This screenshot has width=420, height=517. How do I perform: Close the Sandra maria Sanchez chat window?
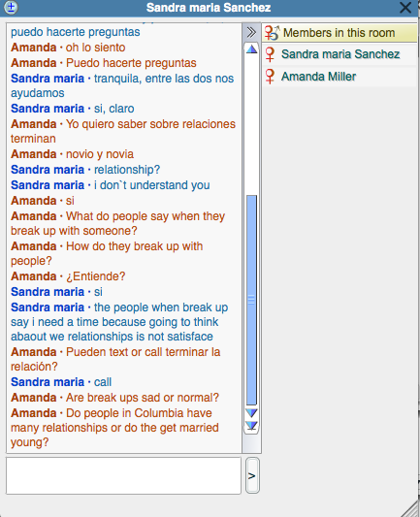coord(405,7)
